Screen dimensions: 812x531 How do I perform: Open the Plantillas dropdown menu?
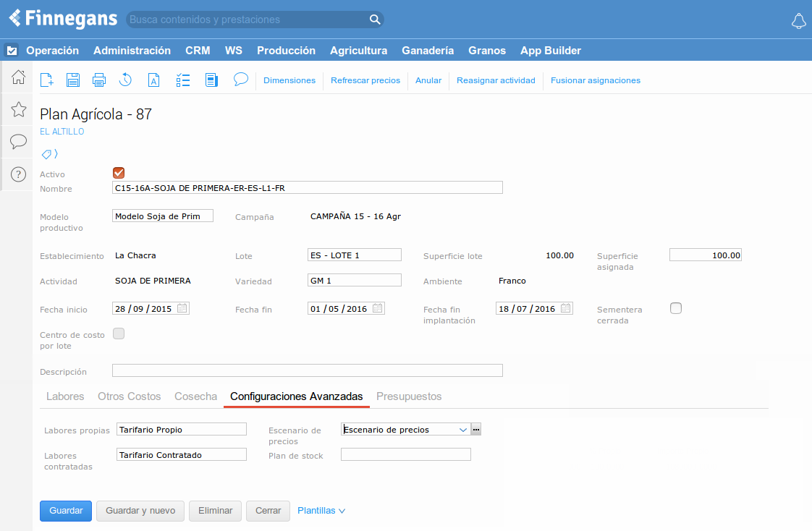tap(321, 511)
